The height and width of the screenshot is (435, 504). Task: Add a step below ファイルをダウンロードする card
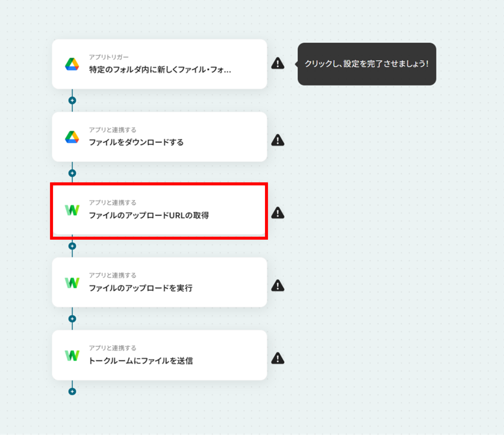(x=72, y=173)
